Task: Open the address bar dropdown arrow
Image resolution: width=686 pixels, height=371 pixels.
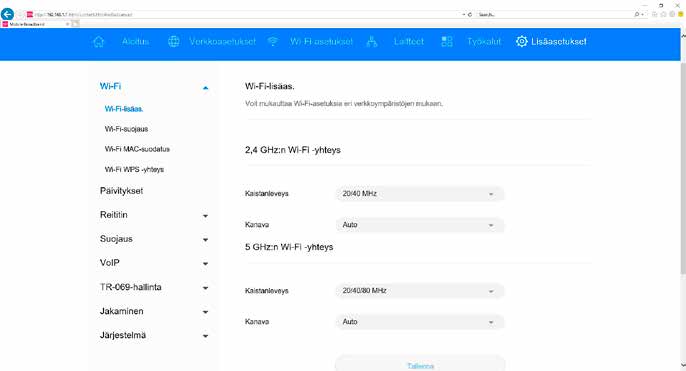Action: pos(464,14)
